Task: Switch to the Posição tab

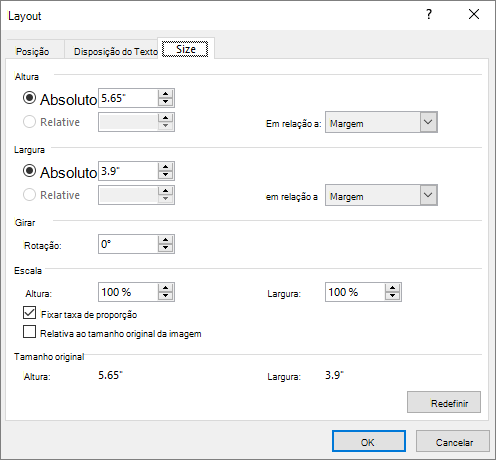Action: (x=33, y=52)
